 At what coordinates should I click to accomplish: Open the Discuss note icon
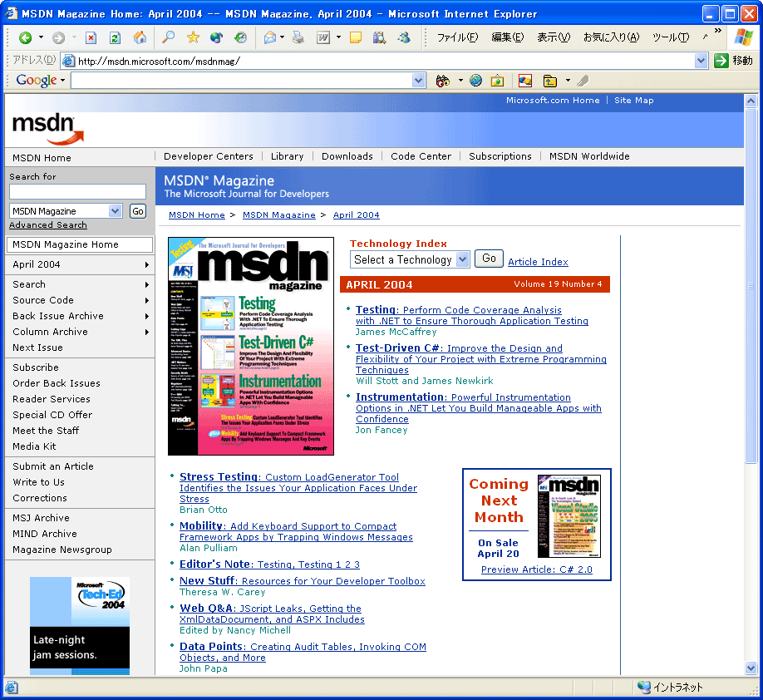356,37
